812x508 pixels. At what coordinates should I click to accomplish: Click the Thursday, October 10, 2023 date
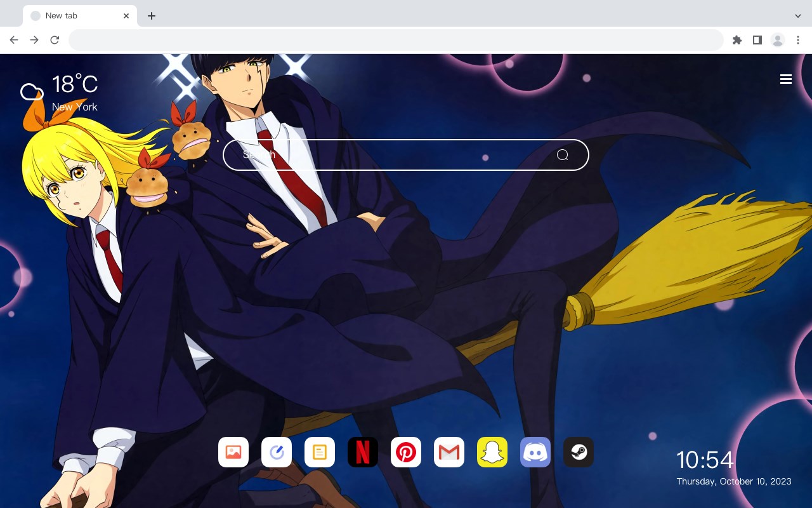pyautogui.click(x=734, y=481)
